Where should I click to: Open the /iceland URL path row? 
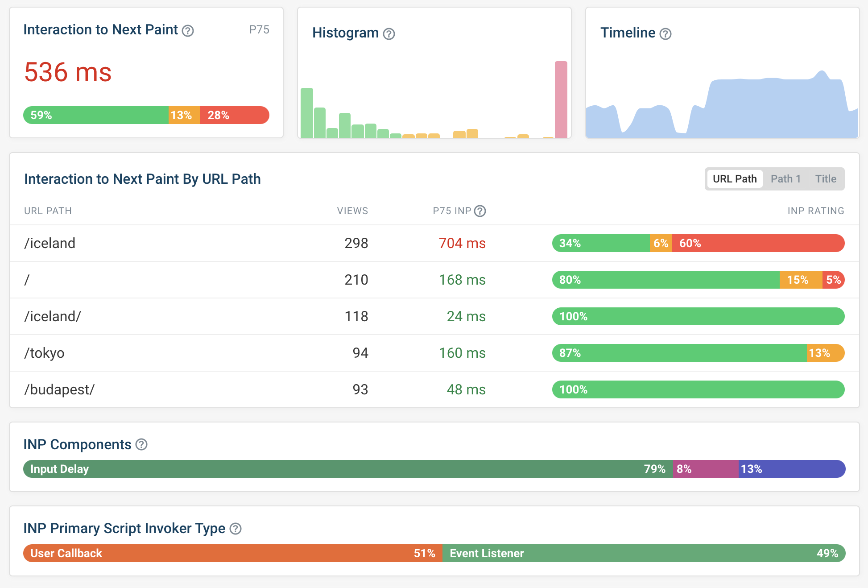click(x=434, y=243)
